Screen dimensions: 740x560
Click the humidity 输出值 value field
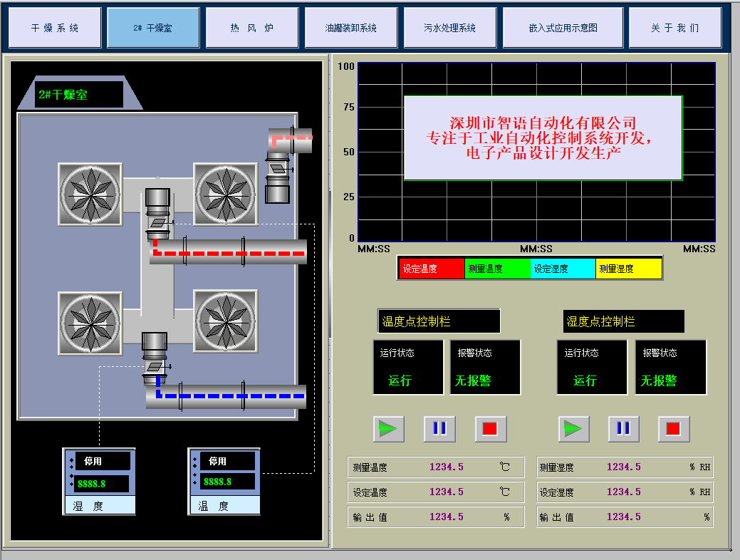click(x=625, y=517)
